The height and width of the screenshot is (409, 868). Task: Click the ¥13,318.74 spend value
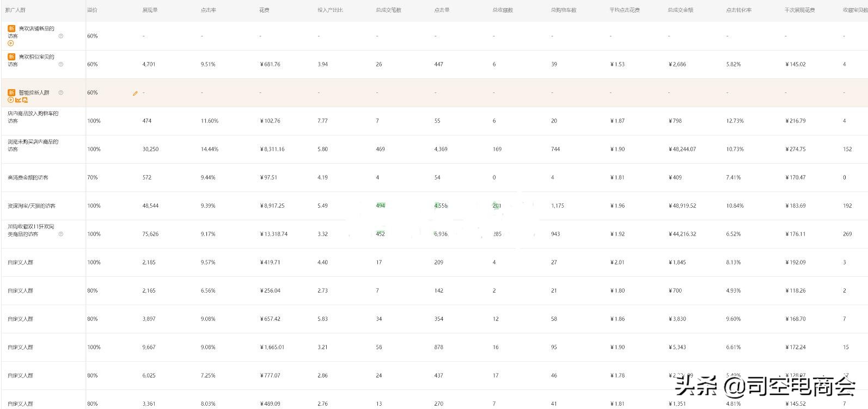point(274,234)
